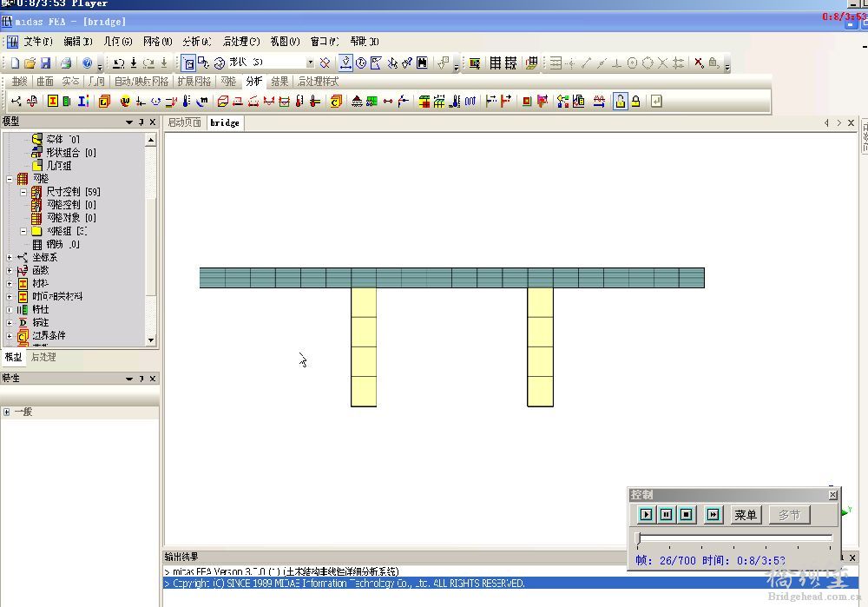Click the Stop button in control panel
Viewport: 868px width, 607px height.
click(687, 514)
